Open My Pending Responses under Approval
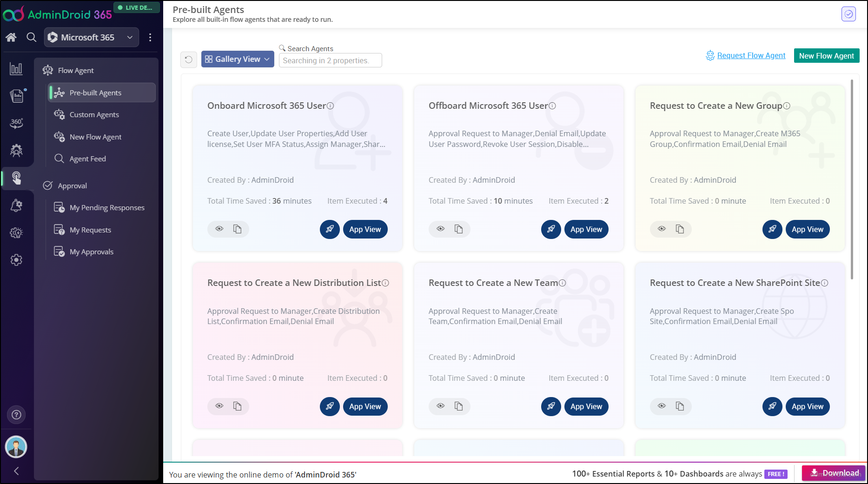 [106, 207]
